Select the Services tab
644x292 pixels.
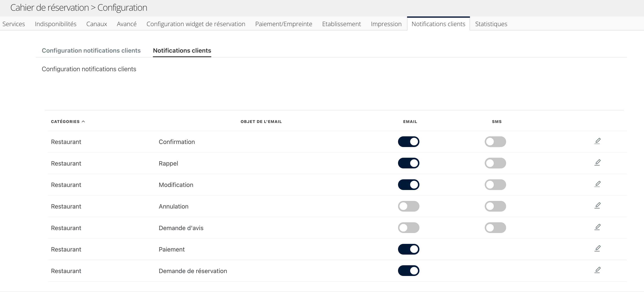click(x=14, y=24)
